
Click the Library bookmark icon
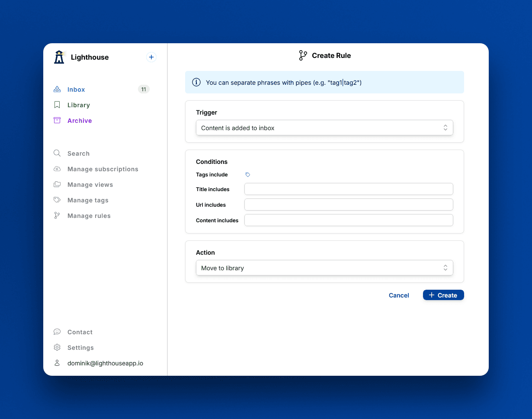[57, 105]
